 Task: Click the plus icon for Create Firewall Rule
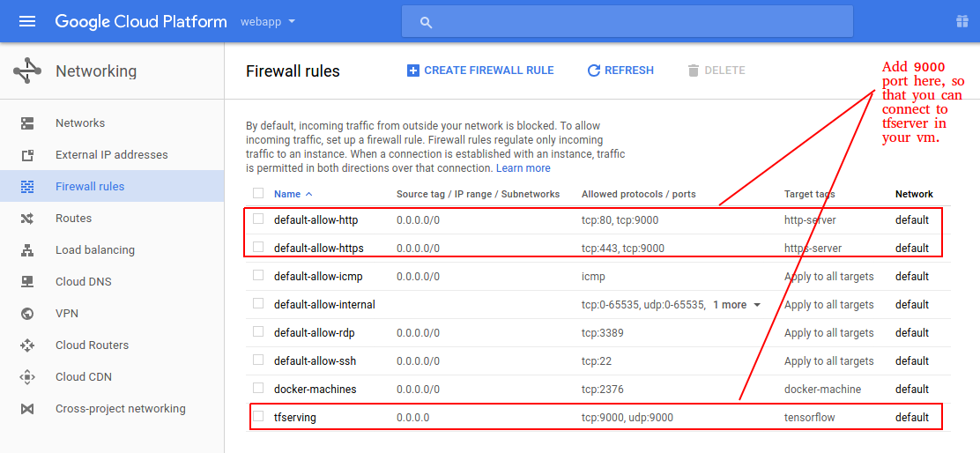pos(412,71)
